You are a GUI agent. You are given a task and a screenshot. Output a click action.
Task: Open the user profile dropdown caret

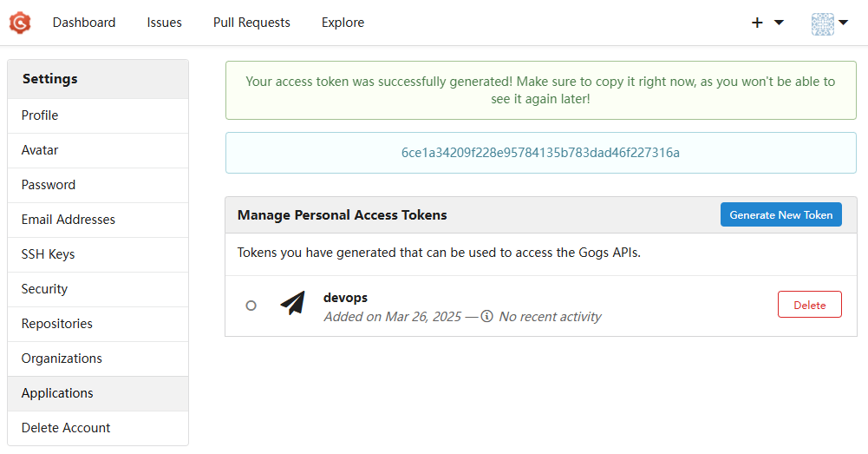click(843, 23)
